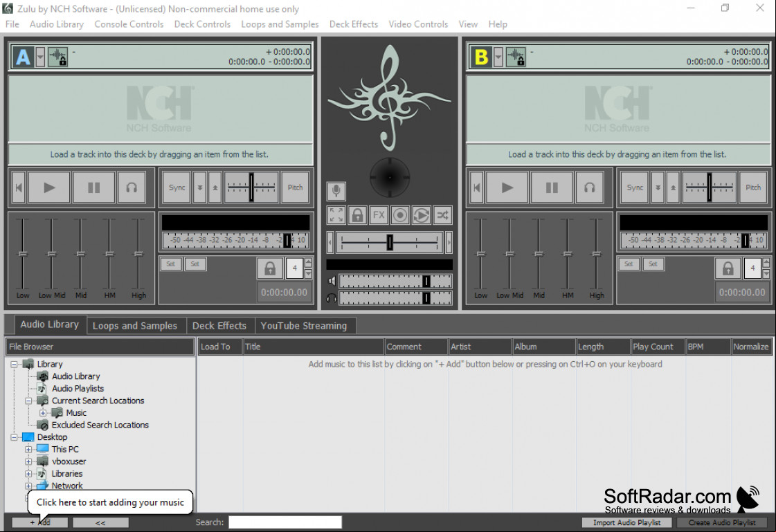Toggle the microphone button
776x532 pixels.
pyautogui.click(x=336, y=191)
